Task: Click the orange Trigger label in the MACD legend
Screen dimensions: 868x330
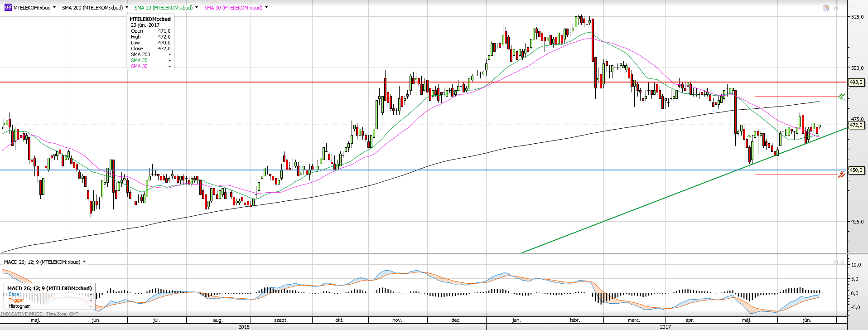Action: point(16,300)
